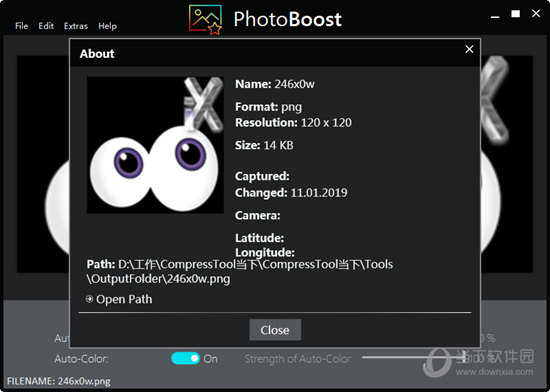Screen dimensions: 550x392
Task: Click the Longitude label
Action: pos(265,252)
